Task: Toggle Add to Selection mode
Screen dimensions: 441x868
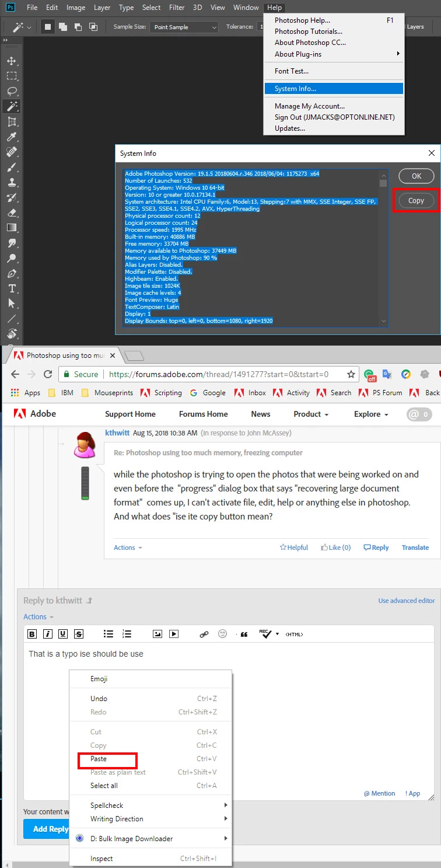Action: [x=62, y=27]
